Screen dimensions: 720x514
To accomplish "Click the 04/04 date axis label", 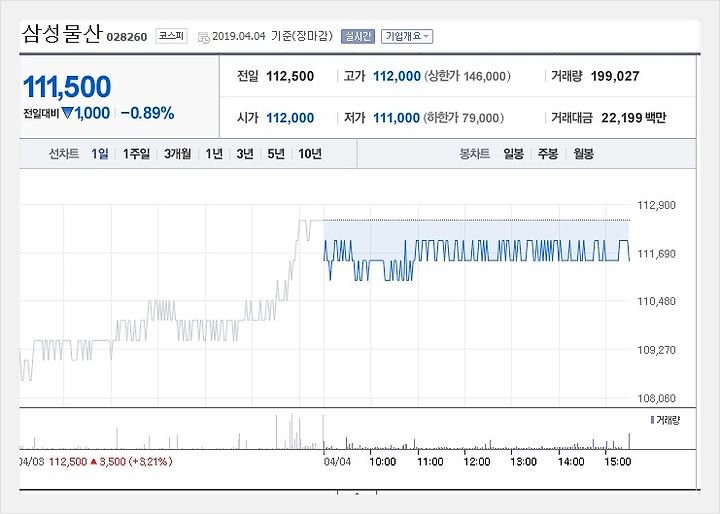I will coord(337,462).
